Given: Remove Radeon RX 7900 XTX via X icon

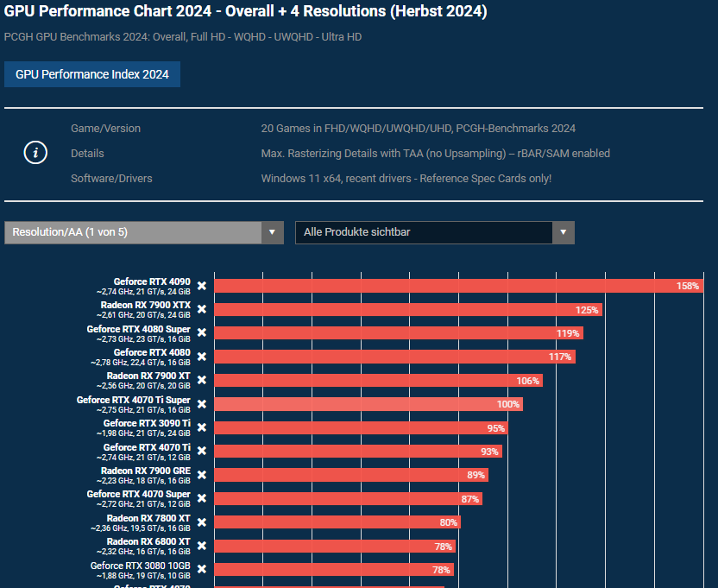Looking at the screenshot, I should pos(201,309).
